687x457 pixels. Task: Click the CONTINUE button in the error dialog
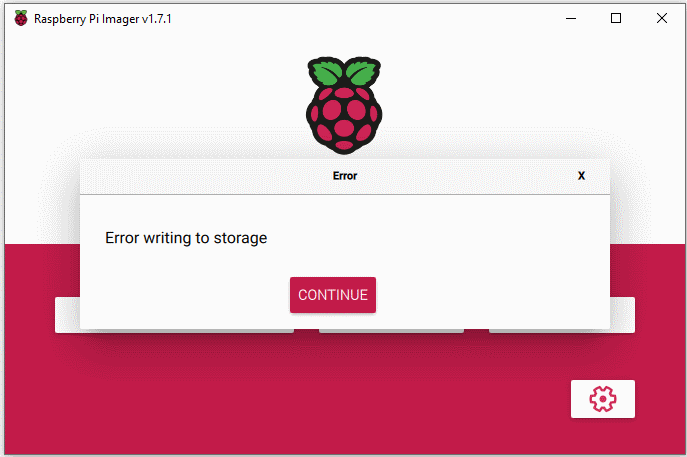tap(333, 295)
